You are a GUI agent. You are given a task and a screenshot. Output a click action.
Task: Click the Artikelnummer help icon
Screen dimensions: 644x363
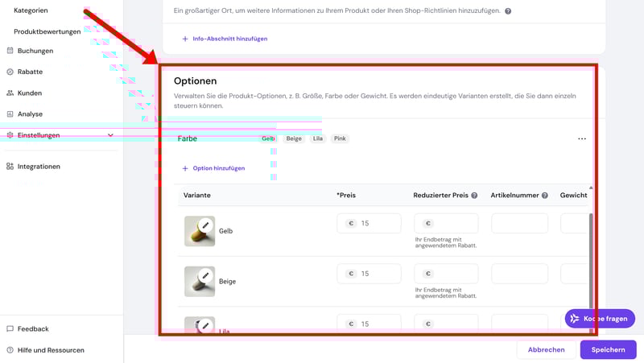[x=545, y=196]
